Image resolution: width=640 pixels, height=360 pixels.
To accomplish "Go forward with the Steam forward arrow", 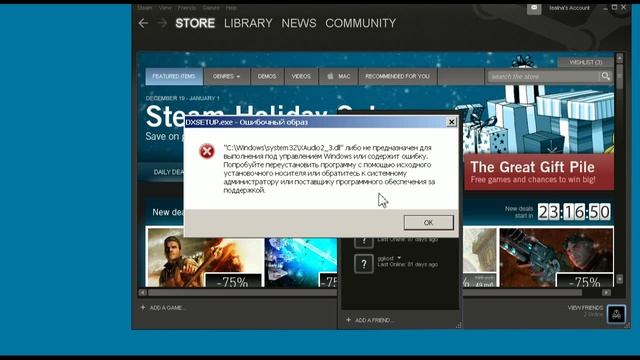I will [162, 23].
